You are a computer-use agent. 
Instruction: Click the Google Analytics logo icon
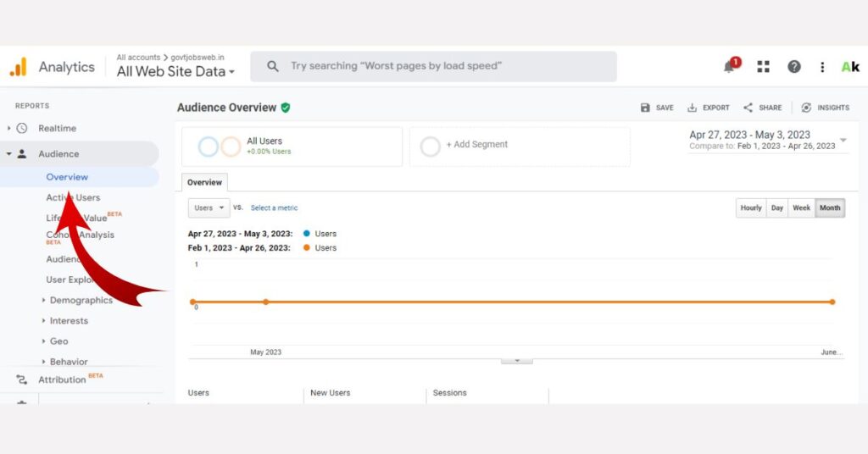(19, 67)
